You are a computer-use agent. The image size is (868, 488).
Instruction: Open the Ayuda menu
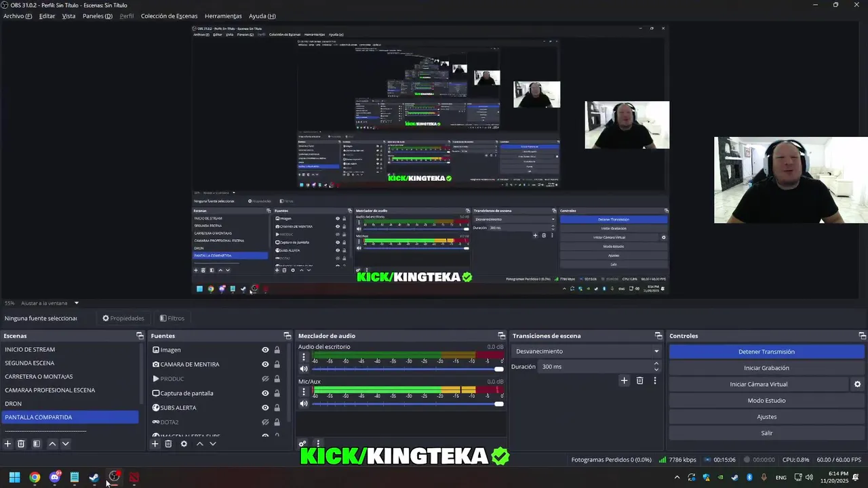point(262,16)
